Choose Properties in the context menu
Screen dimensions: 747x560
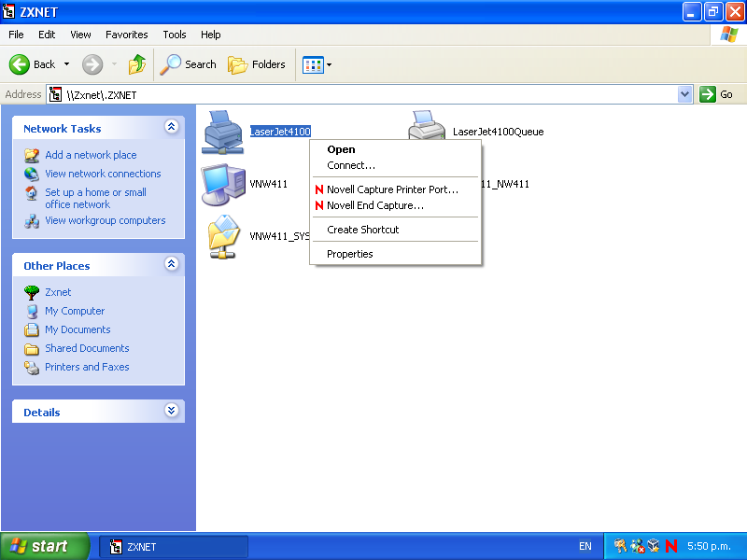pyautogui.click(x=395, y=254)
